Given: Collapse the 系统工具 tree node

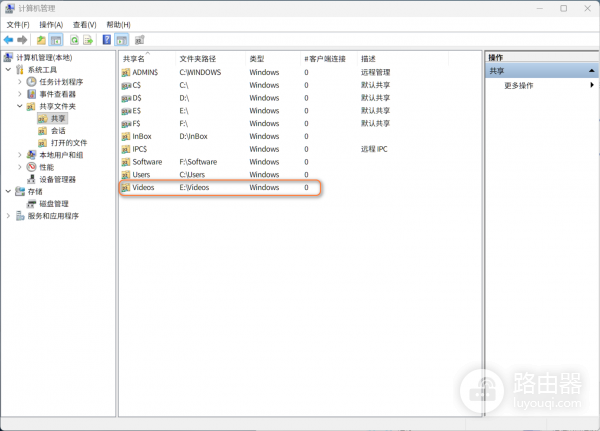Looking at the screenshot, I should 8,70.
